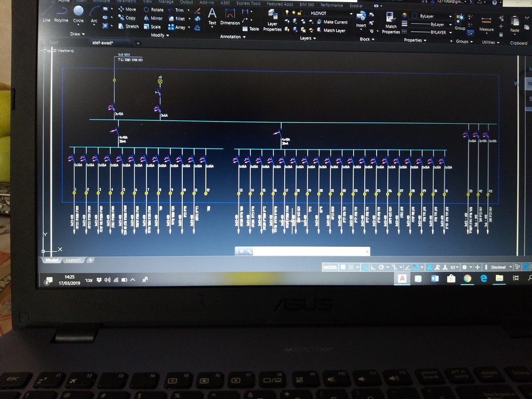This screenshot has width=532, height=399.
Task: Toggle snap mode in status bar
Action: [x=351, y=267]
